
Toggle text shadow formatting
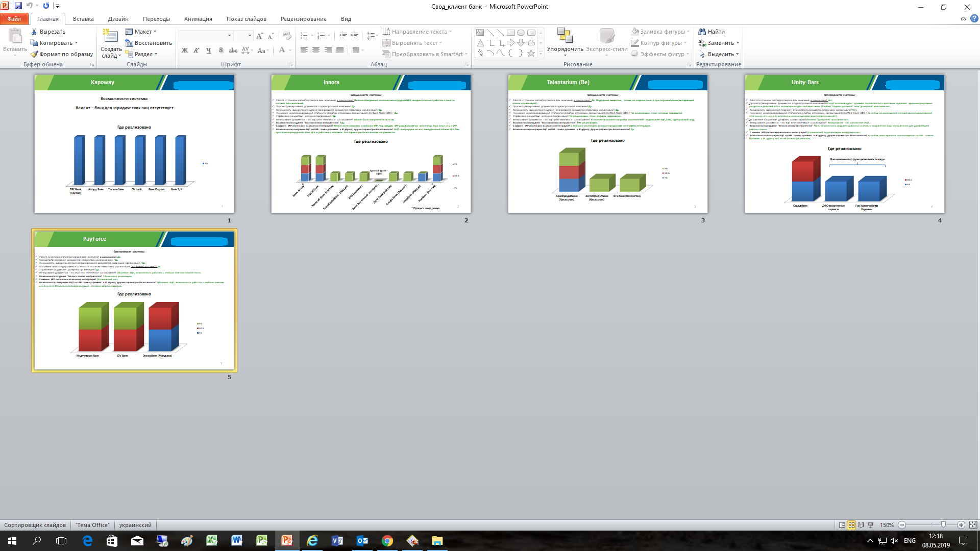[221, 50]
